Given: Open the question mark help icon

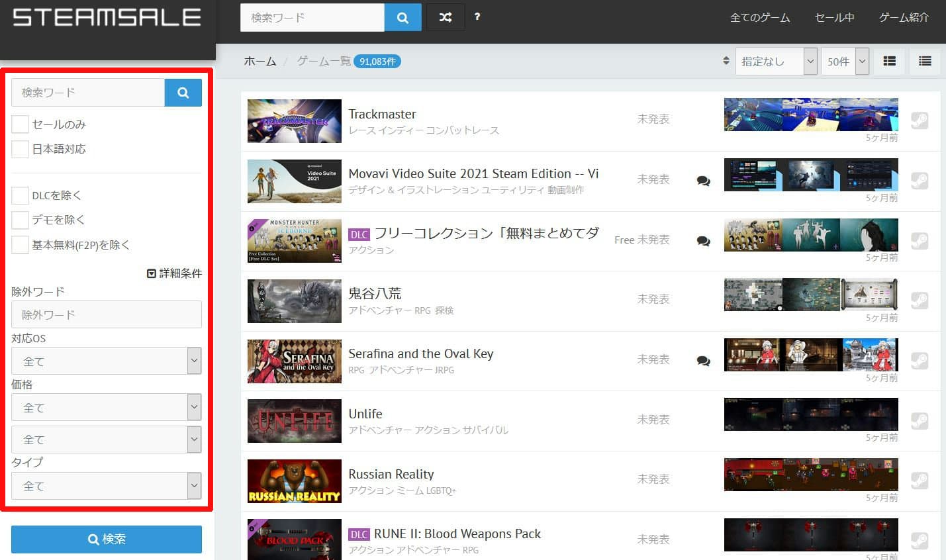Looking at the screenshot, I should click(477, 17).
